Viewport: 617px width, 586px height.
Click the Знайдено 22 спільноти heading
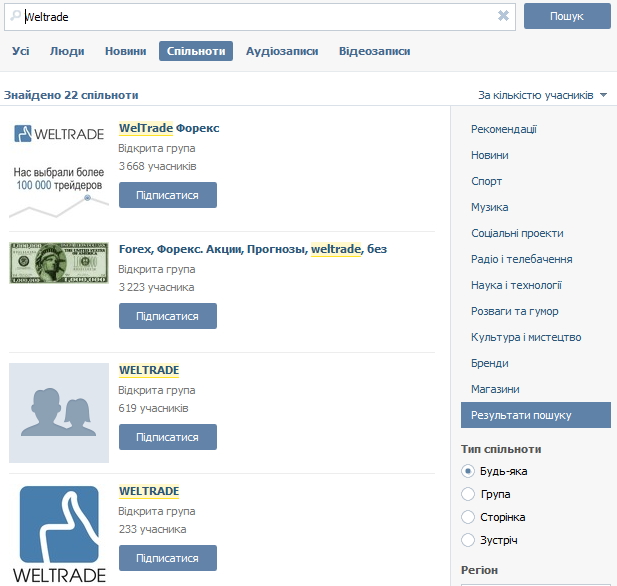point(71,95)
